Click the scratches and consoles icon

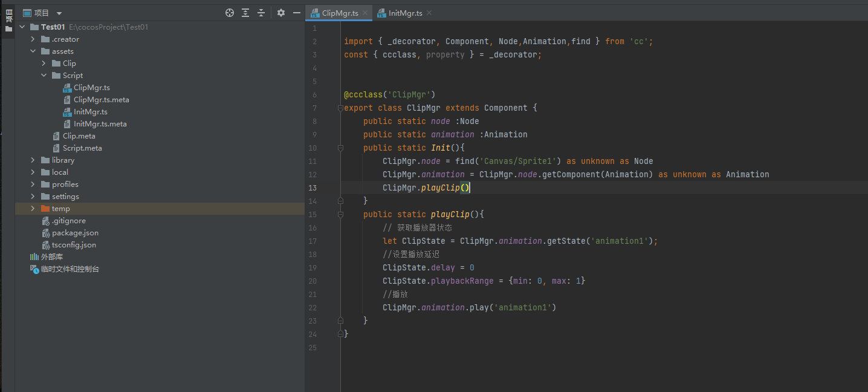tap(34, 269)
